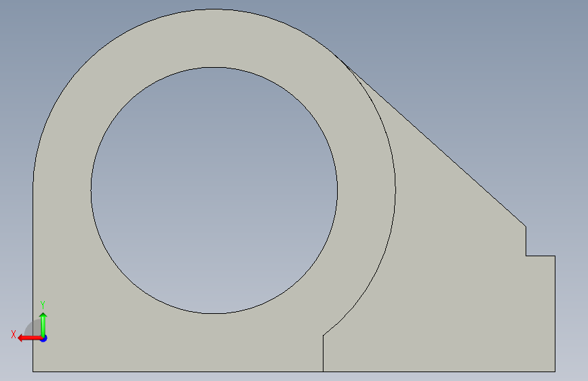
Task: Click the blue Z axis origin dot
Action: (44, 338)
